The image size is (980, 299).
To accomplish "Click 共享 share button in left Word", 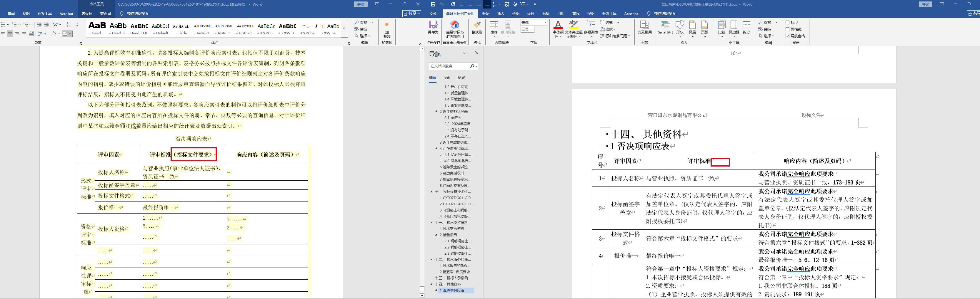I will click(412, 14).
